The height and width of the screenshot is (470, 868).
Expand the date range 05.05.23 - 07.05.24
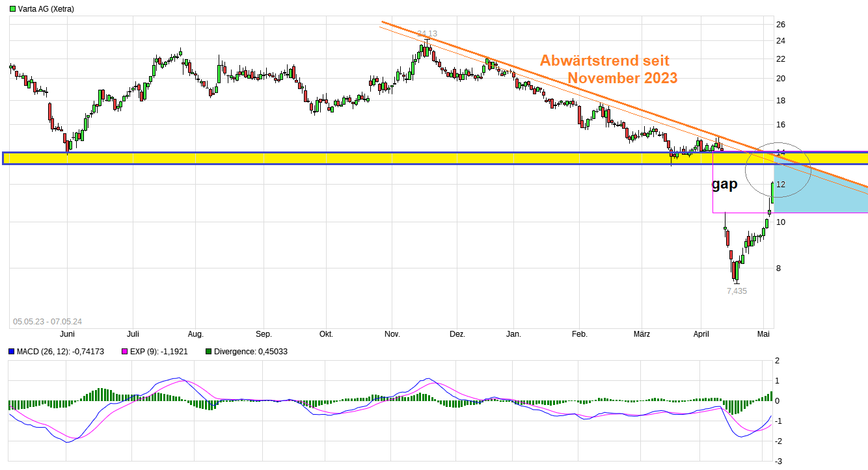[x=49, y=320]
